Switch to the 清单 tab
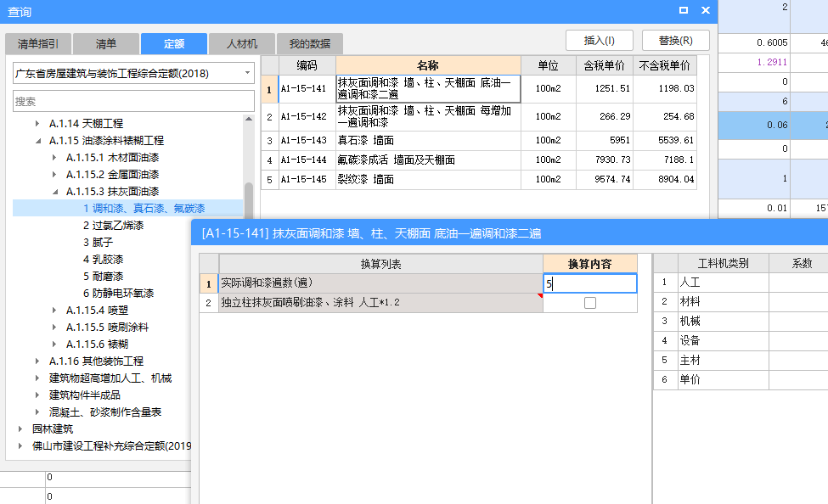The image size is (828, 504). (x=106, y=44)
